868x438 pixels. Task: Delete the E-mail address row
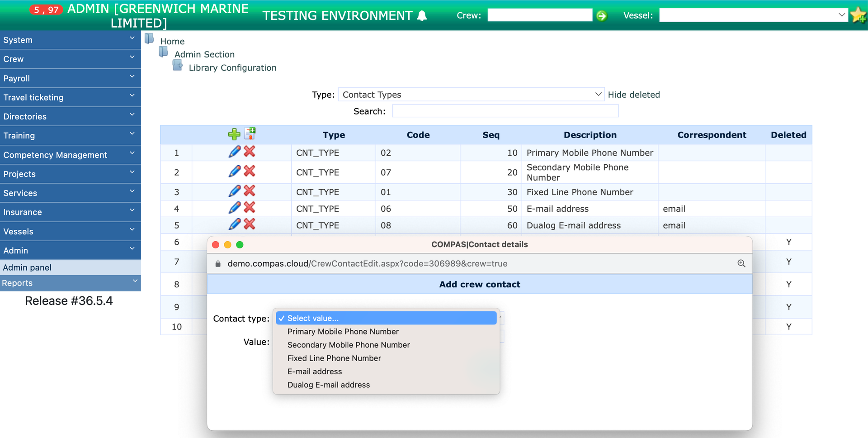tap(250, 208)
